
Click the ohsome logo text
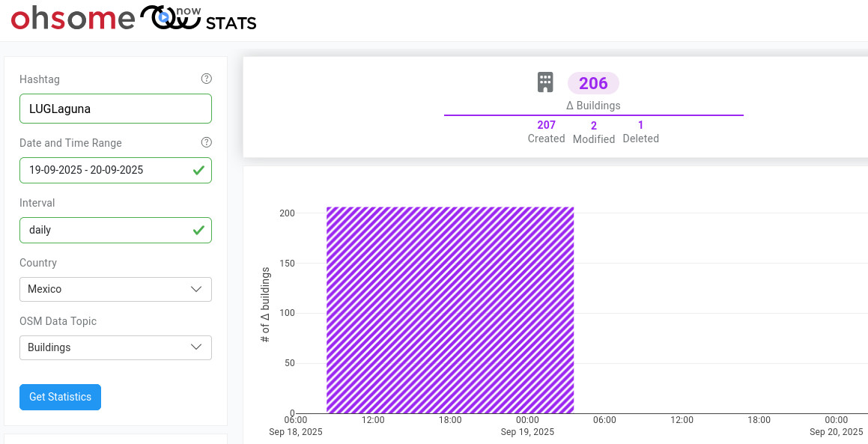coord(73,18)
